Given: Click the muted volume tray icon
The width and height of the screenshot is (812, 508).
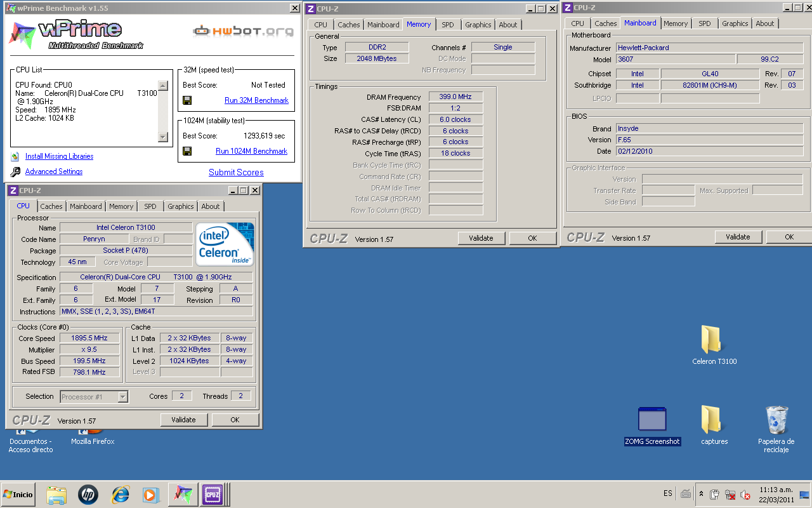Looking at the screenshot, I should pos(746,494).
